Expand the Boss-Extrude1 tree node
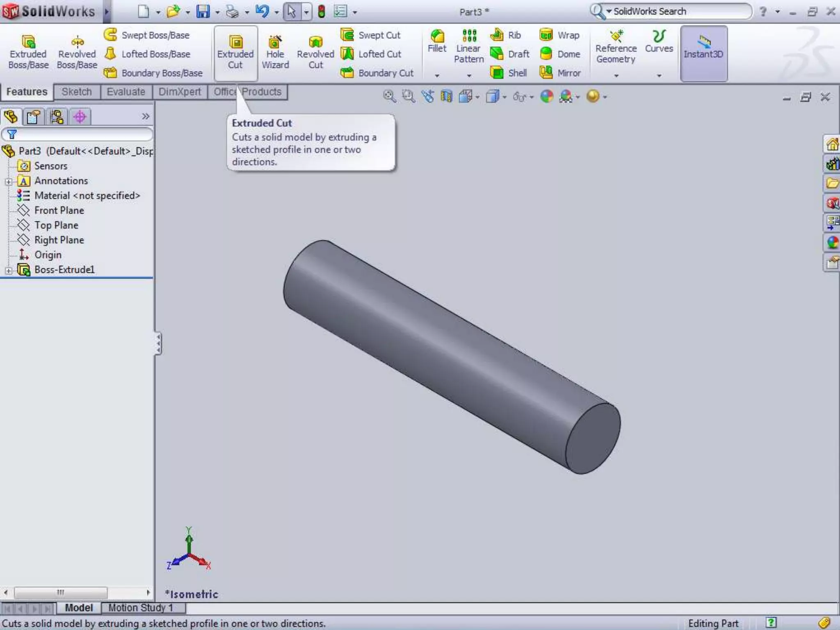Screen dimensions: 840x630 (x=8, y=270)
